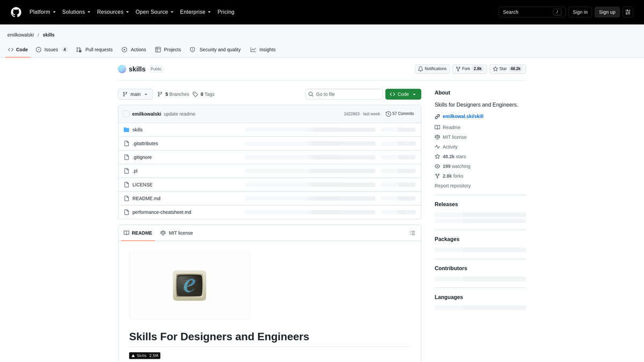Expand the Solutions menu
The height and width of the screenshot is (362, 644).
pos(76,12)
